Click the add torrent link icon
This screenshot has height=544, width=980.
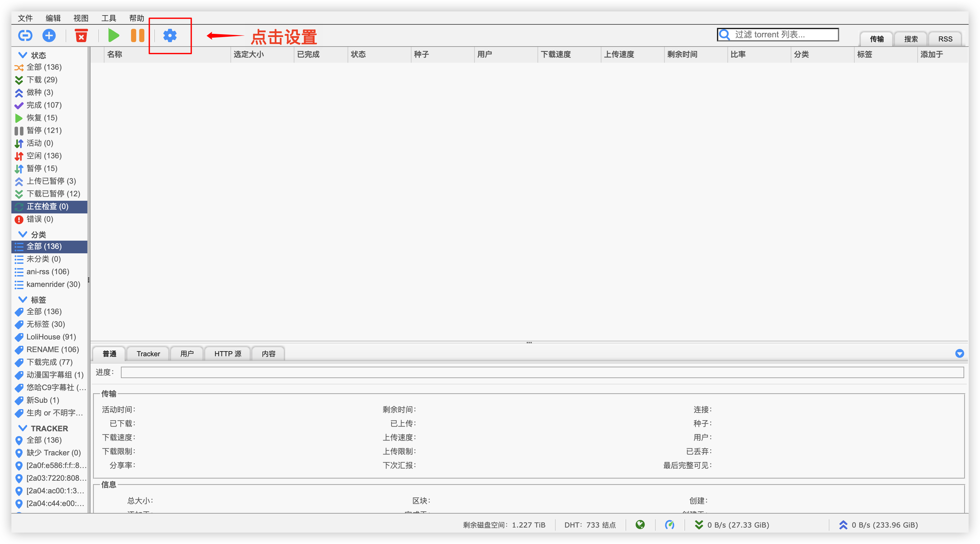(25, 35)
